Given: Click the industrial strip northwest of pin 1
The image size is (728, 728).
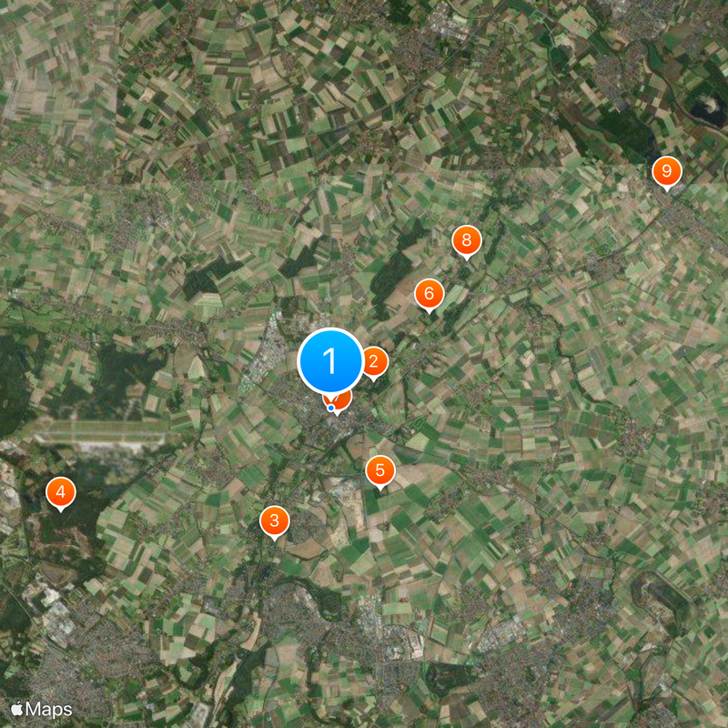Looking at the screenshot, I should 267,355.
